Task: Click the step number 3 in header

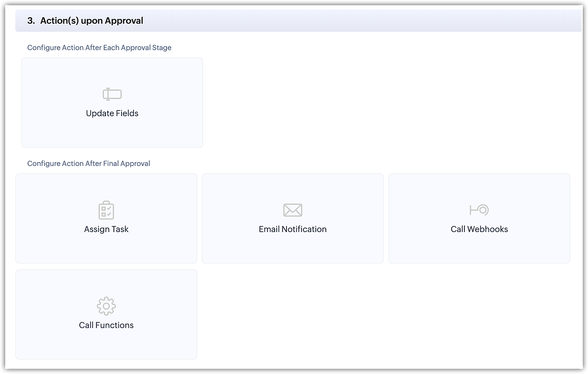Action: point(30,21)
